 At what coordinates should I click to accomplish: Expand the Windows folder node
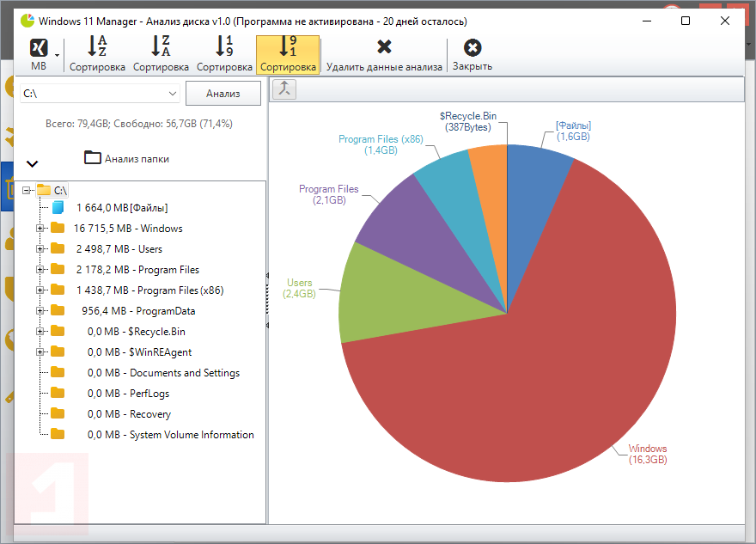click(40, 228)
